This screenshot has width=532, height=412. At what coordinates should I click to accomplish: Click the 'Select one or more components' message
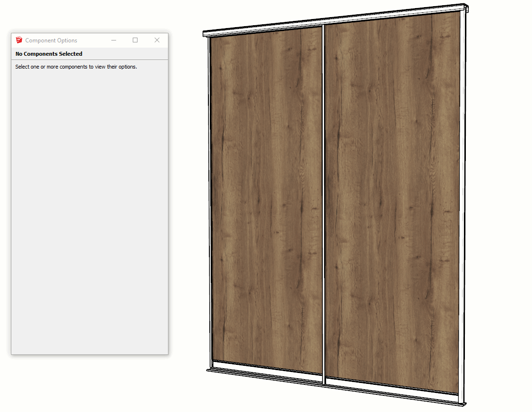76,67
